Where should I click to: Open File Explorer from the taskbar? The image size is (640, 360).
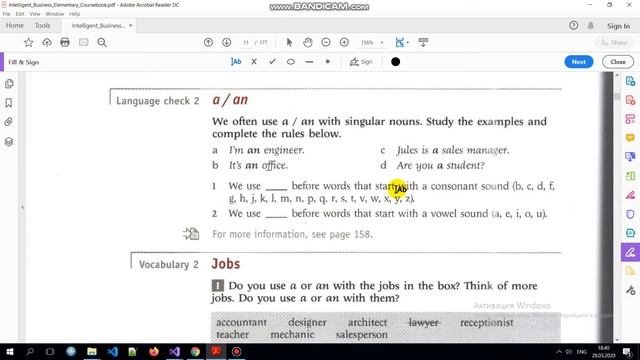92,351
